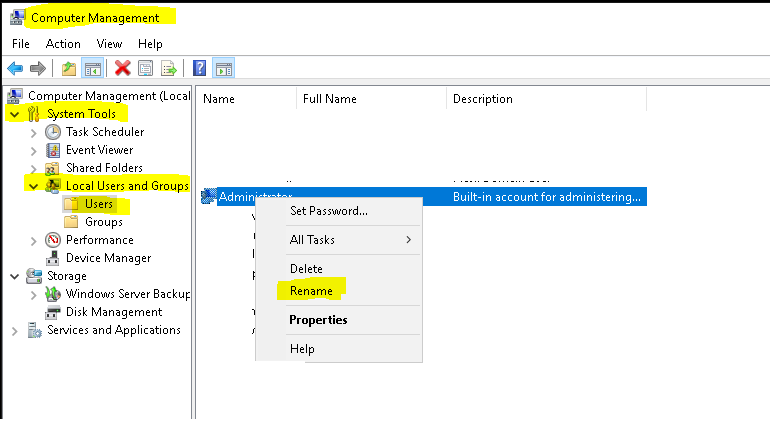
Task: Open the Action menu
Action: point(63,44)
